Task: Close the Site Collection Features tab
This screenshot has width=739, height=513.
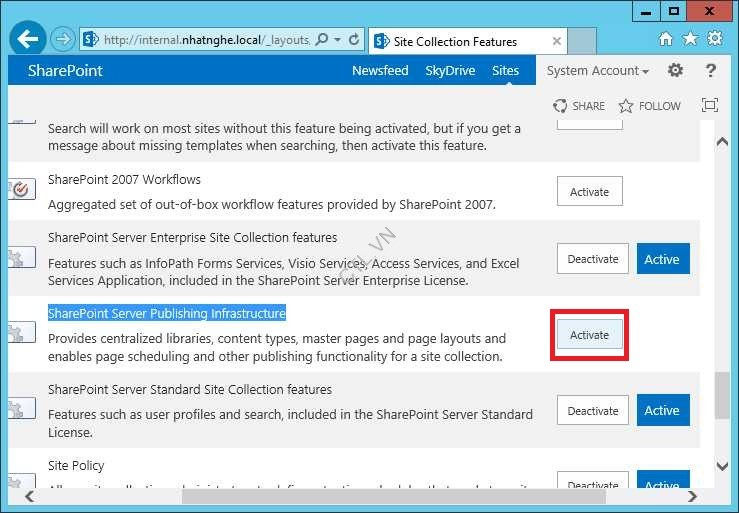Action: click(x=557, y=41)
